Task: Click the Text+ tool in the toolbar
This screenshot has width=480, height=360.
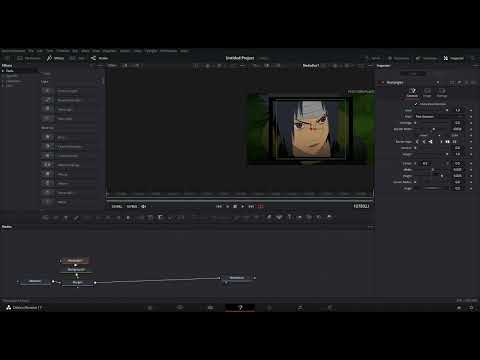Action: [66, 218]
